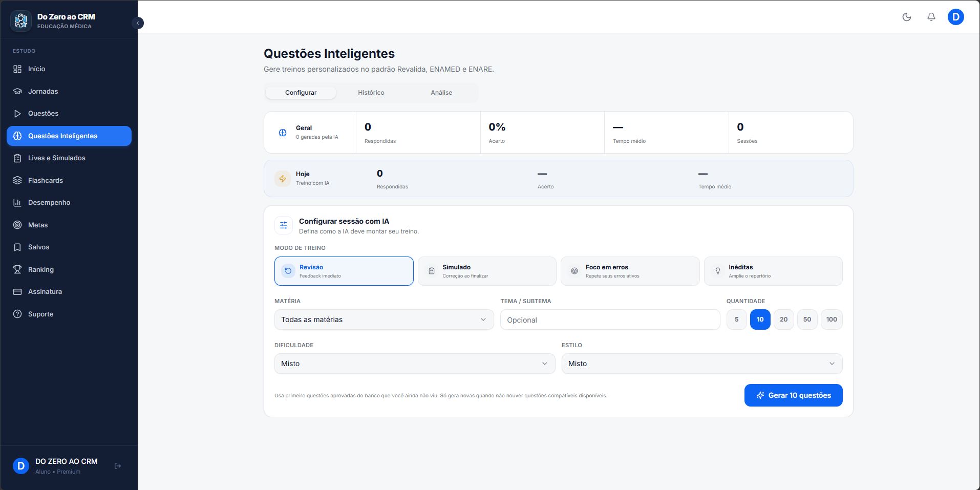980x490 pixels.
Task: Open the Matéria dropdown Todas as matérias
Action: coord(384,319)
